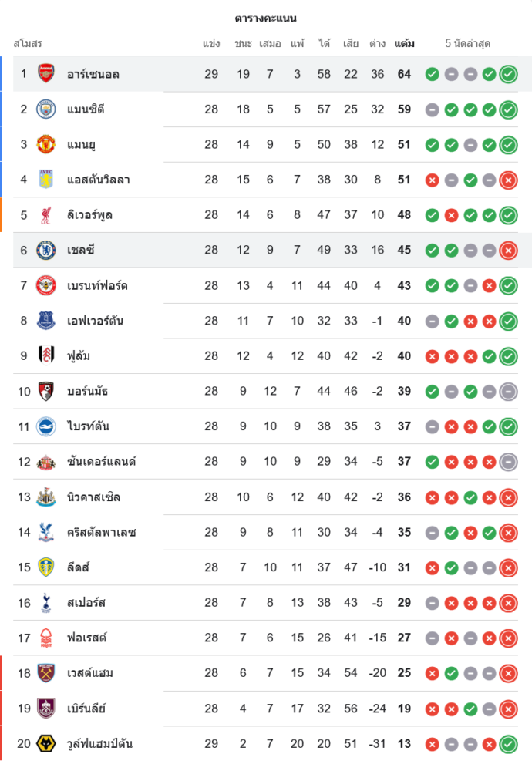Click the Manchester City crest icon
The height and width of the screenshot is (771, 532).
coord(46,109)
